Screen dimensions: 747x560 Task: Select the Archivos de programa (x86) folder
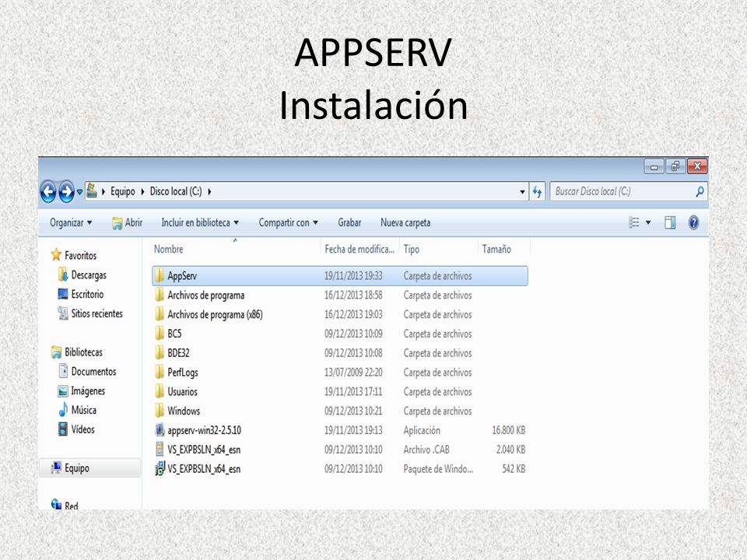coord(215,315)
